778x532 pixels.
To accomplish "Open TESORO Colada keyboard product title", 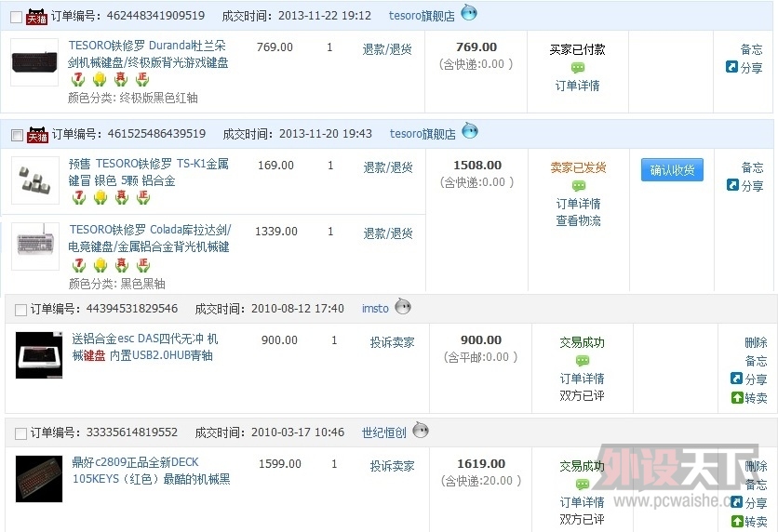I will tap(150, 238).
